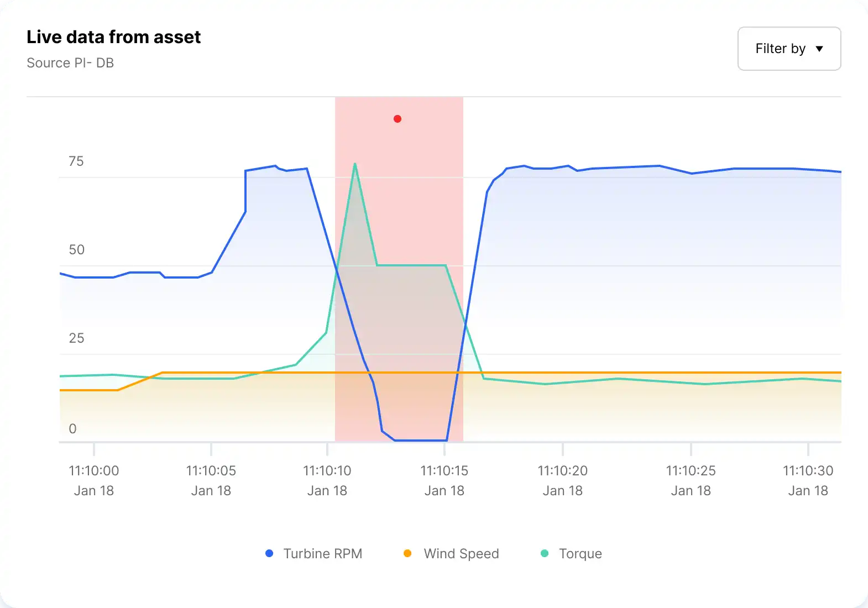Image resolution: width=868 pixels, height=608 pixels.
Task: Open the Filter by dropdown
Action: click(788, 49)
